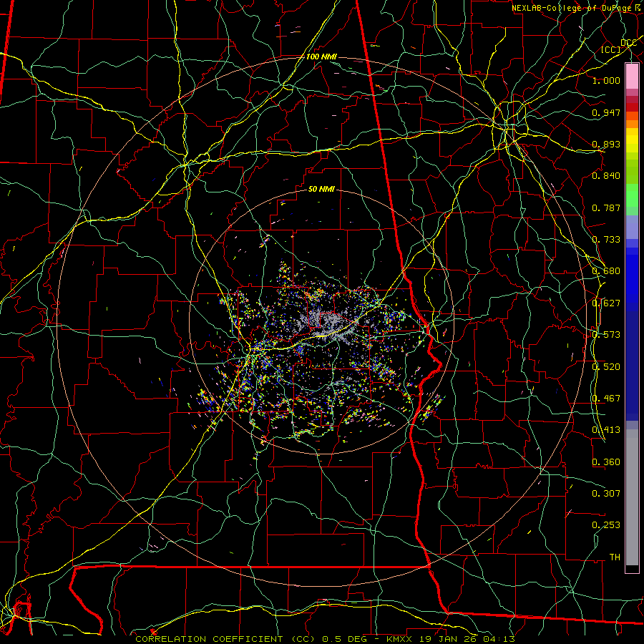Click the 0.360 legend value
The width and height of the screenshot is (644, 644).
click(606, 462)
